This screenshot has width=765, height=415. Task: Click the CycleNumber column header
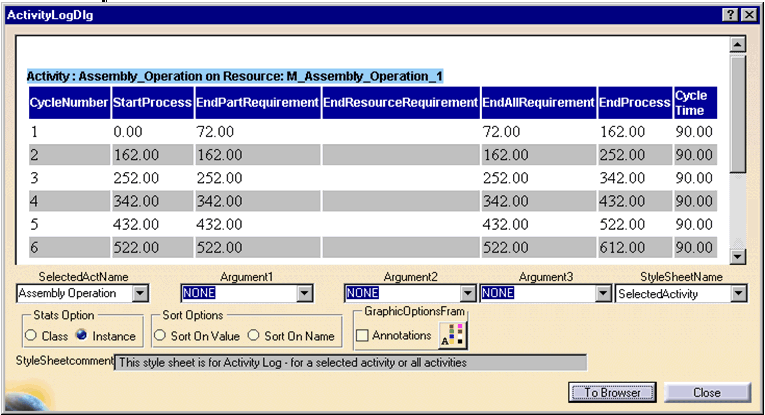coord(69,102)
